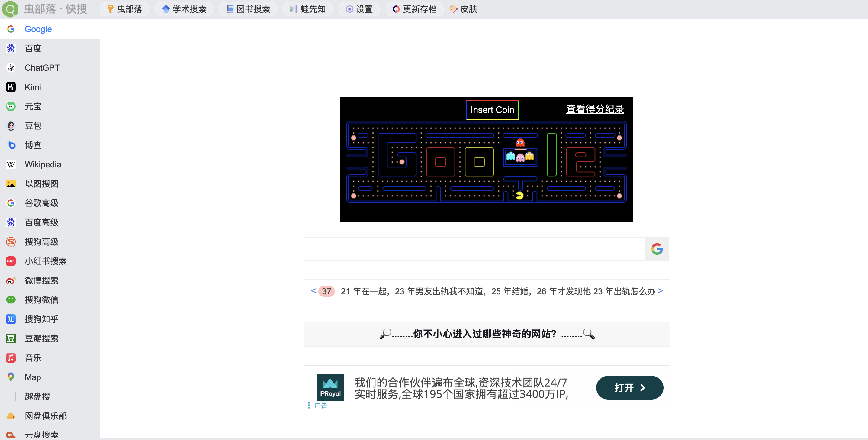Open the 21 年在一起 hot topic headline
Viewport: 868px width, 440px height.
(498, 291)
